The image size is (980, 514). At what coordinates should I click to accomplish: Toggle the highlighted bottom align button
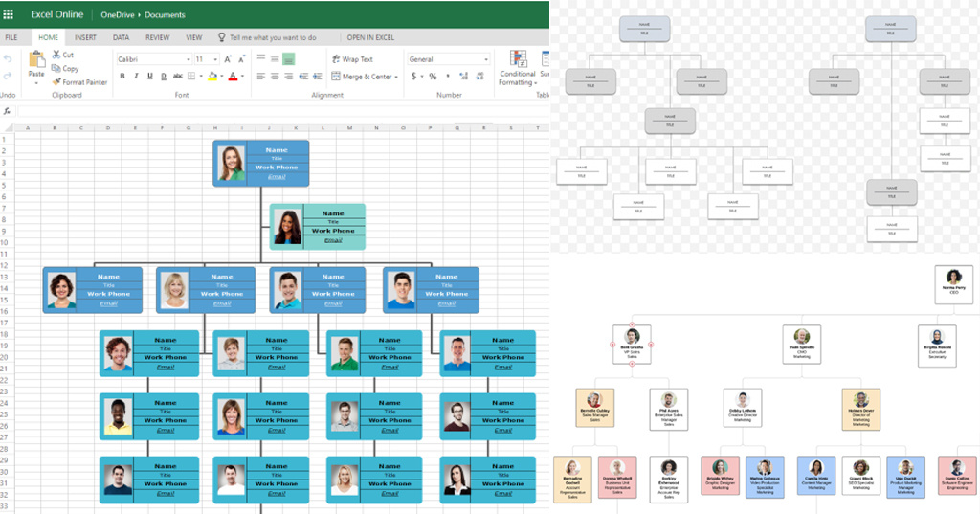(288, 59)
